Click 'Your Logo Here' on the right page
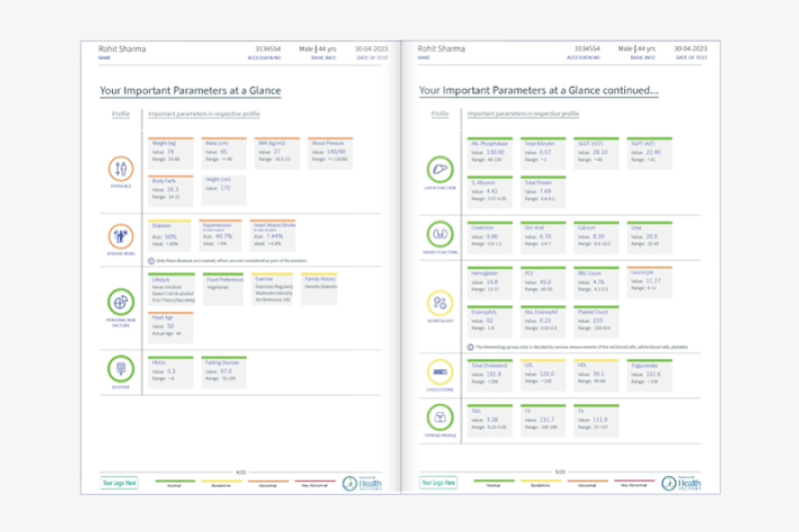Image resolution: width=799 pixels, height=532 pixels. point(438,483)
